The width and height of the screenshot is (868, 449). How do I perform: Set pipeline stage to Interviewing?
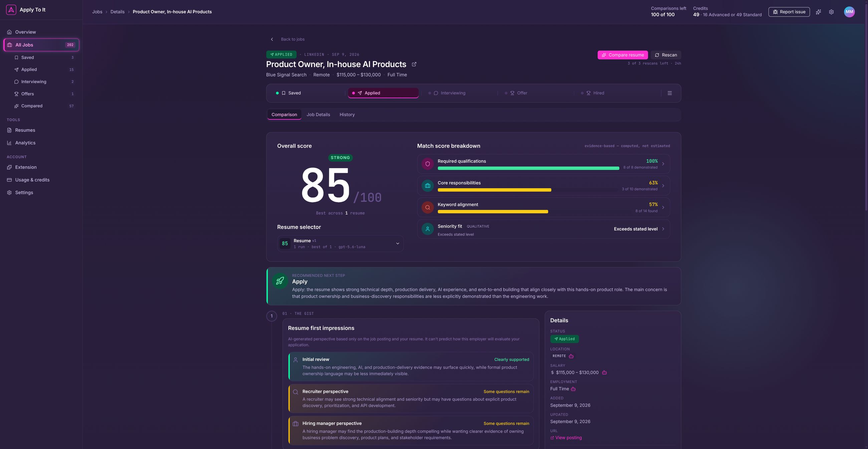[460, 93]
